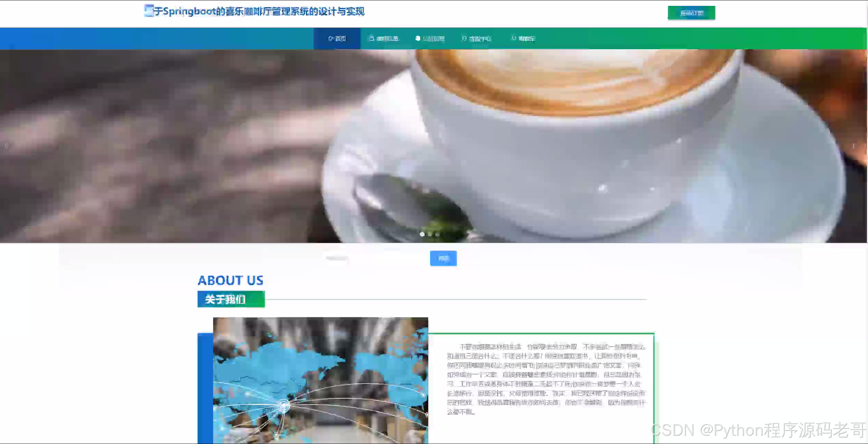Viewport: 868px width, 444px height.
Task: Click the logo icon before the site title
Action: click(x=149, y=11)
